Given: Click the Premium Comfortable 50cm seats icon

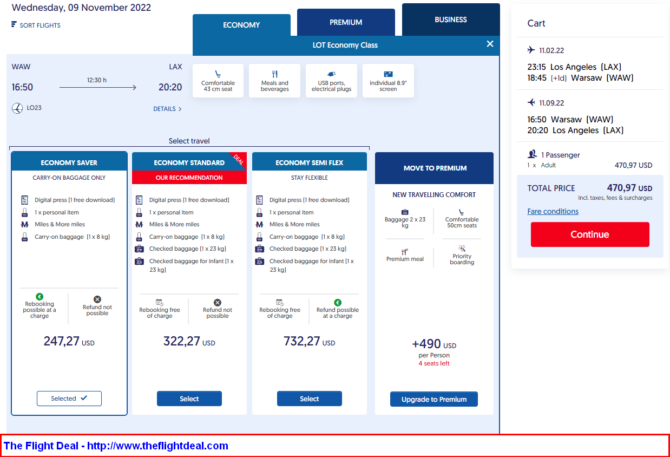Looking at the screenshot, I should [461, 212].
